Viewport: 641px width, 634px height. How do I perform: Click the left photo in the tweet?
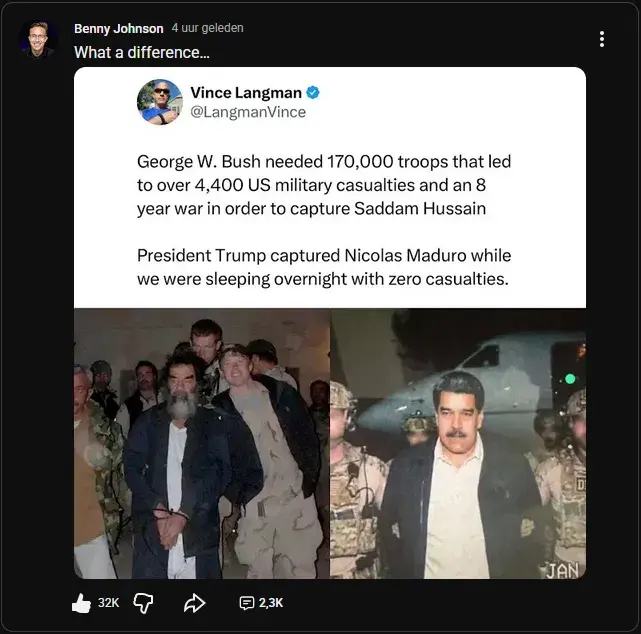click(202, 443)
